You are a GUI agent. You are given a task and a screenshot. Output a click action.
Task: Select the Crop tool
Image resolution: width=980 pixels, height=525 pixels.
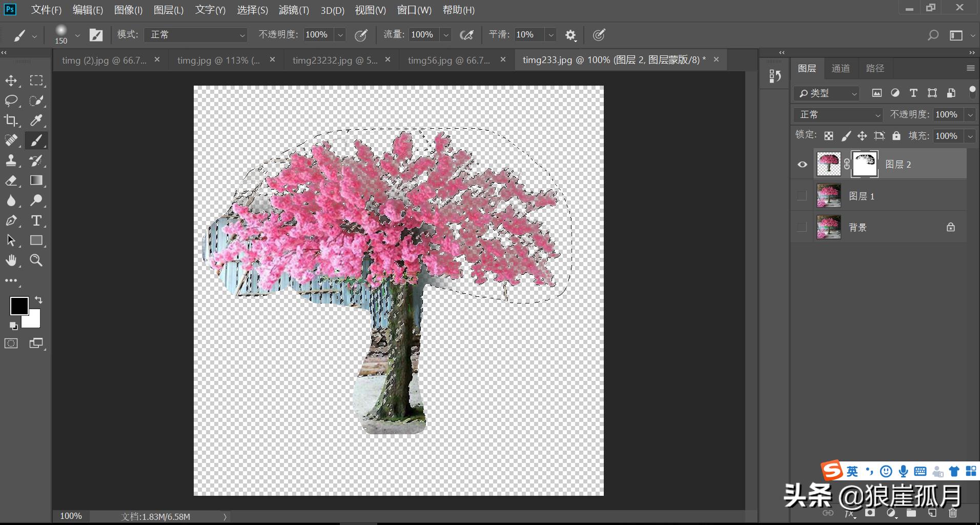pos(11,120)
